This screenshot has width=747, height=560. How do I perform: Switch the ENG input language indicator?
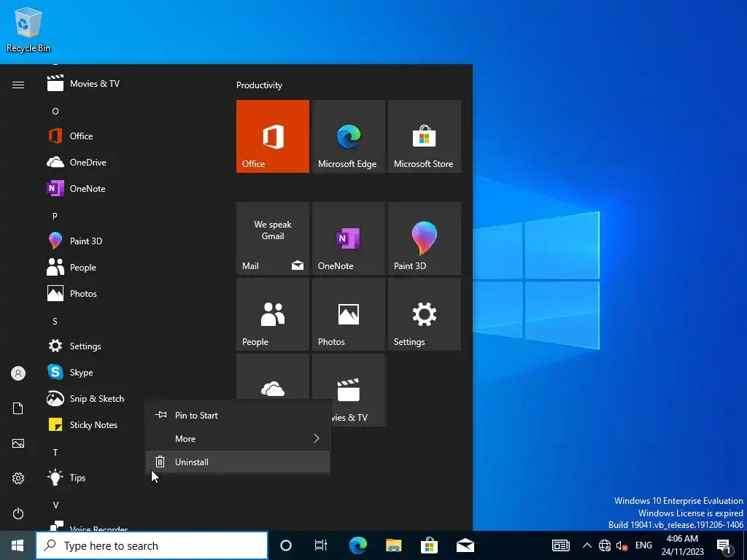pos(643,545)
